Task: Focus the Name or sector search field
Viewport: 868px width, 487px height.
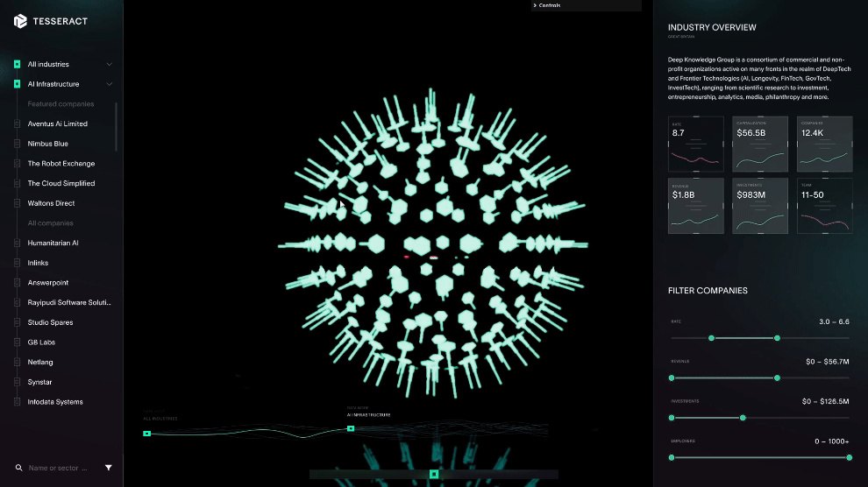Action: coord(58,468)
